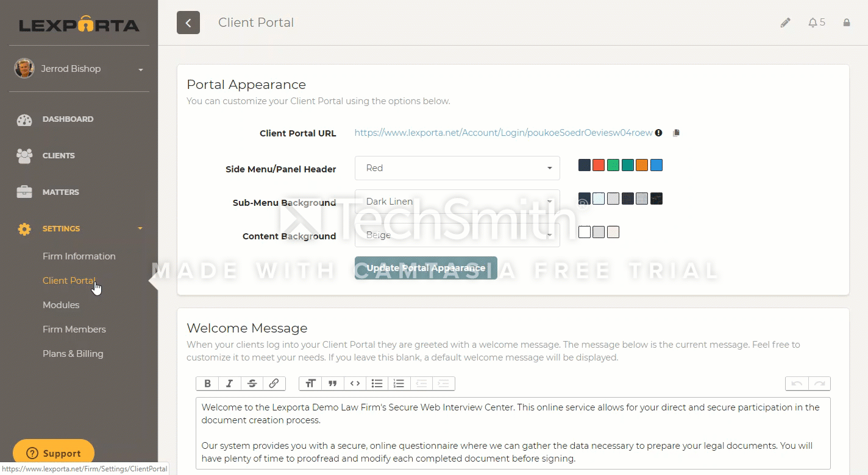Open the Firm Members settings page

pyautogui.click(x=74, y=329)
